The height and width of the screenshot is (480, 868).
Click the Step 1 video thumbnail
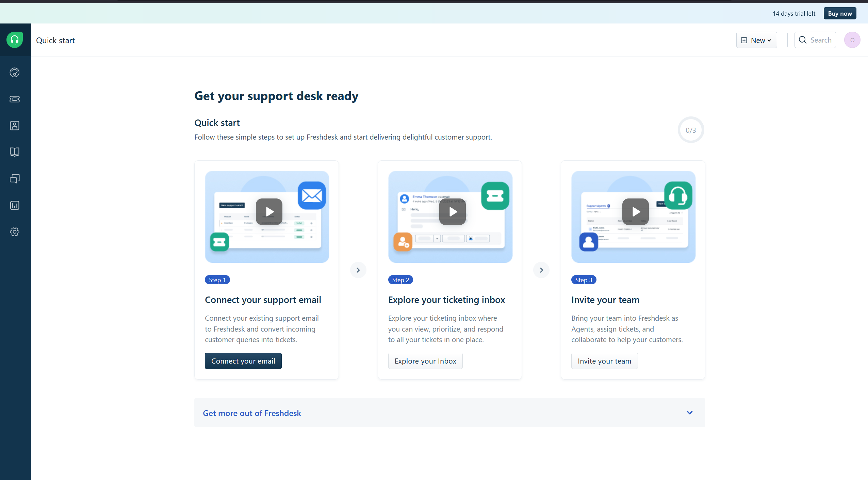point(267,217)
